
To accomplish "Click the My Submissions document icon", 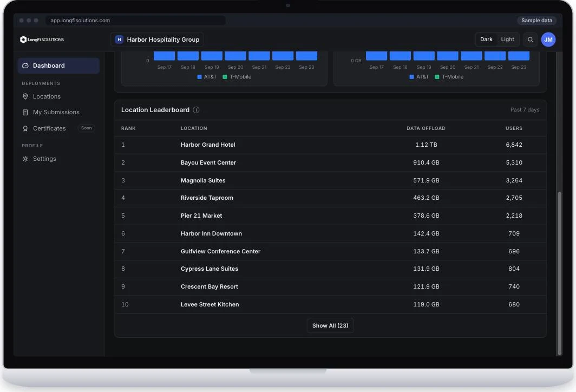I will click(25, 113).
